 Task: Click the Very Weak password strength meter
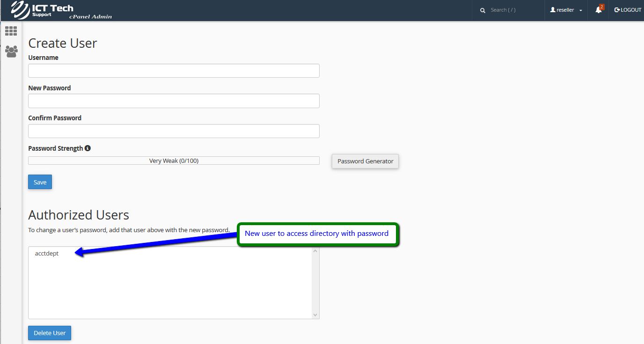[174, 161]
